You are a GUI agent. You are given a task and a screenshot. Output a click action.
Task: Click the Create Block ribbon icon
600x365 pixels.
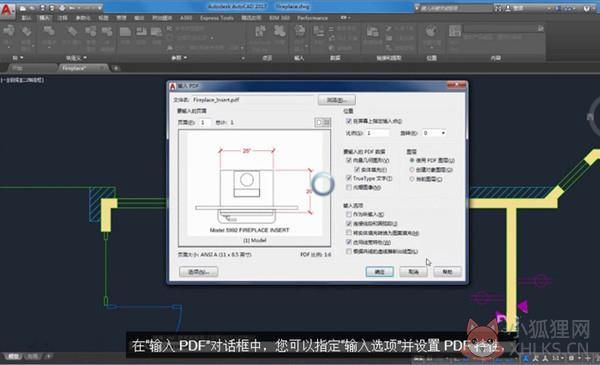(x=49, y=31)
